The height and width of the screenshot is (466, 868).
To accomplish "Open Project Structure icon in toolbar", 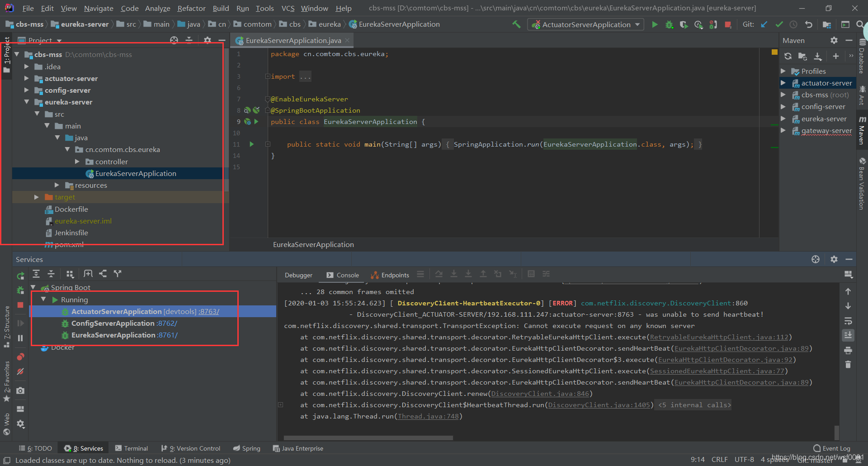I will point(827,24).
